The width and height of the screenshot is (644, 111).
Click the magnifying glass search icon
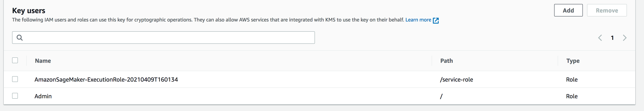[x=20, y=38]
